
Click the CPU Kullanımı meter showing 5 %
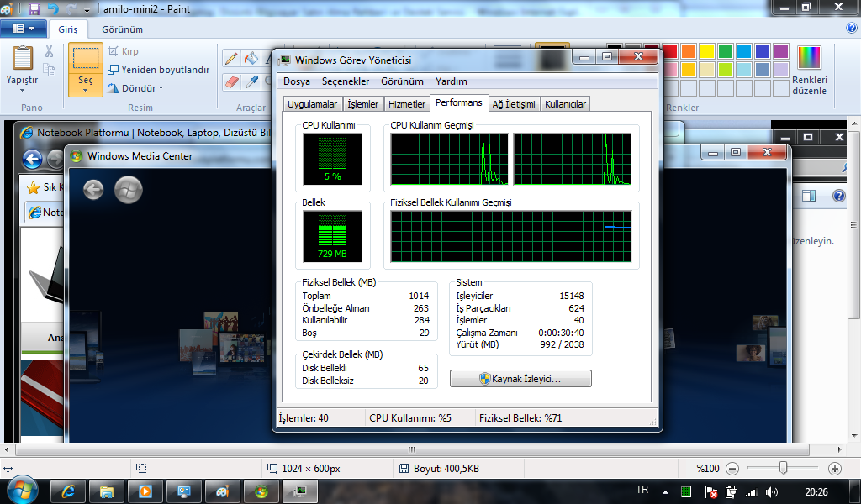coord(332,160)
